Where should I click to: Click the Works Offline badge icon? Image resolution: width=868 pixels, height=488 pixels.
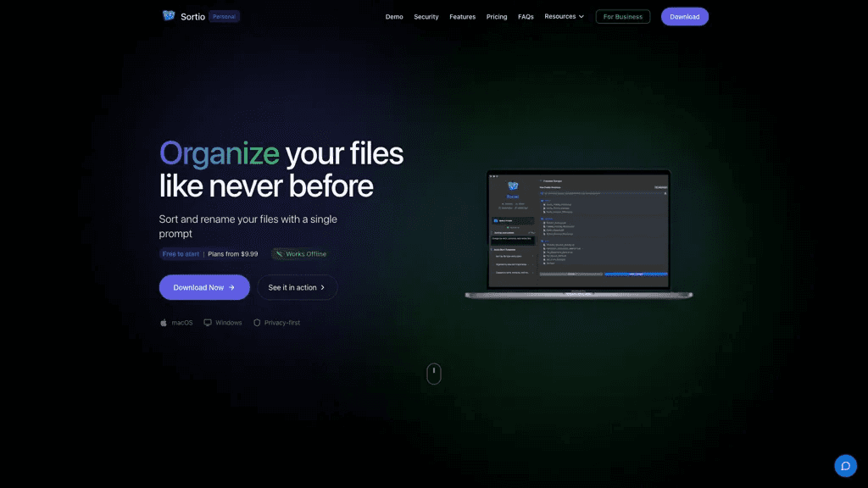[x=279, y=254]
